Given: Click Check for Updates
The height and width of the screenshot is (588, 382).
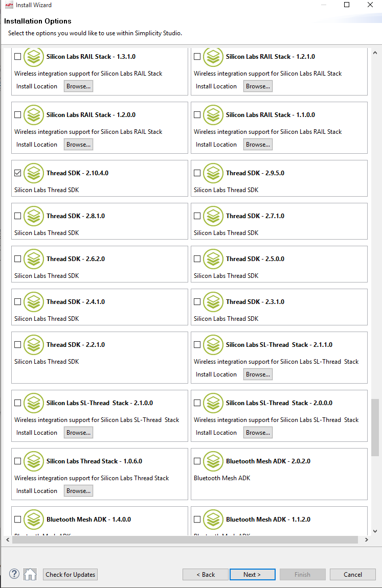Looking at the screenshot, I should click(x=70, y=574).
